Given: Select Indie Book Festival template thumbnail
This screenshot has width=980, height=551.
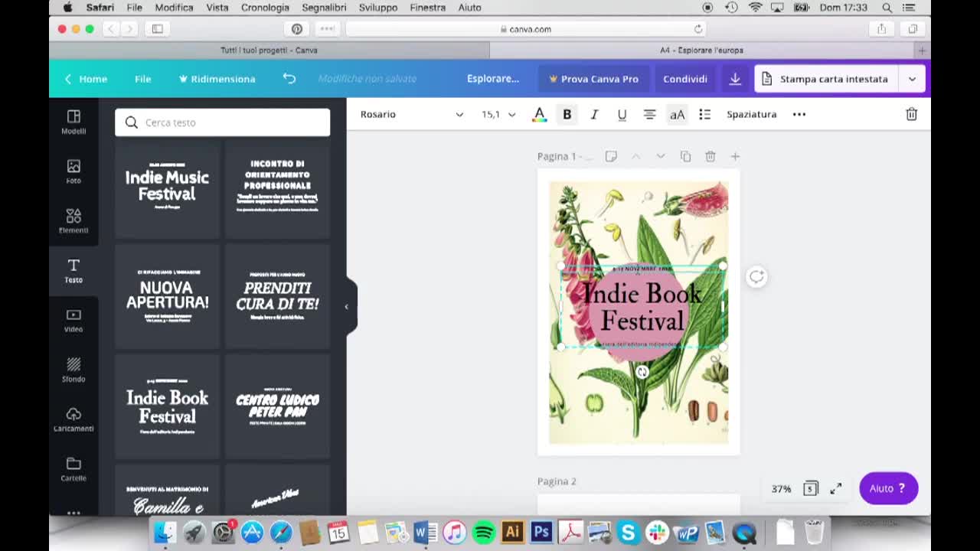Looking at the screenshot, I should [167, 406].
